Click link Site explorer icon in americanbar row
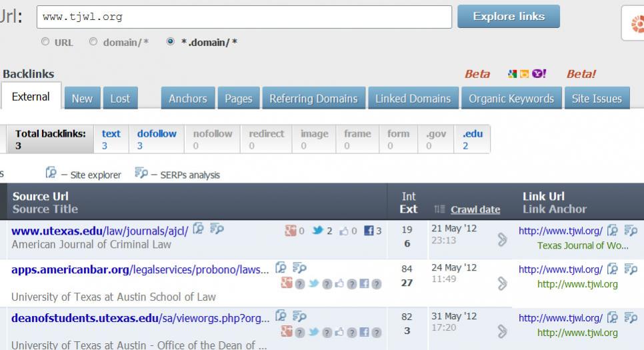The height and width of the screenshot is (350, 644). coord(613,269)
